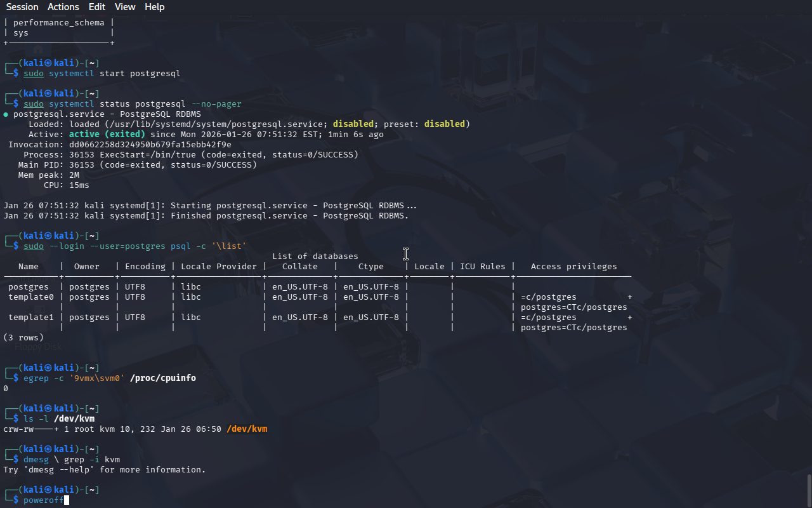The height and width of the screenshot is (508, 812).
Task: Click the 'dmesg --help' hint message
Action: tap(105, 470)
